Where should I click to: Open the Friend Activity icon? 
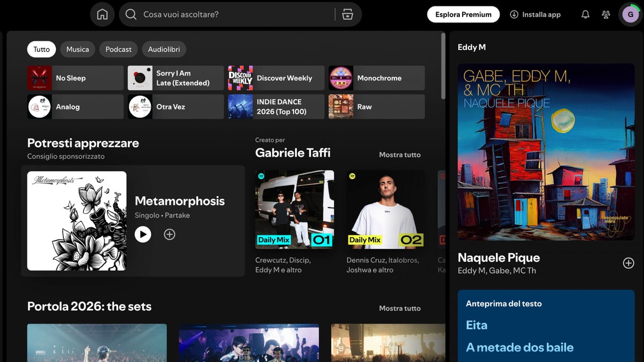tap(606, 14)
